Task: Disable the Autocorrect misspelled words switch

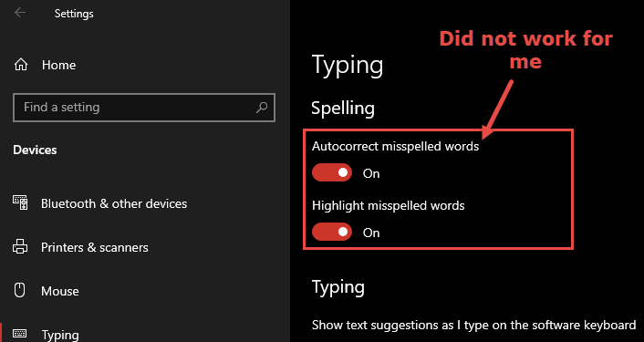Action: (332, 172)
